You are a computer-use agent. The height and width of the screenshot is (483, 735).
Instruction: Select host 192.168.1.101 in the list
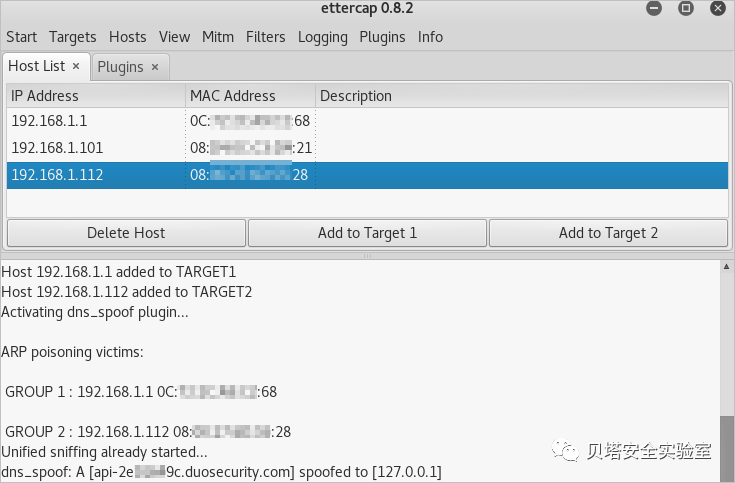[x=368, y=148]
